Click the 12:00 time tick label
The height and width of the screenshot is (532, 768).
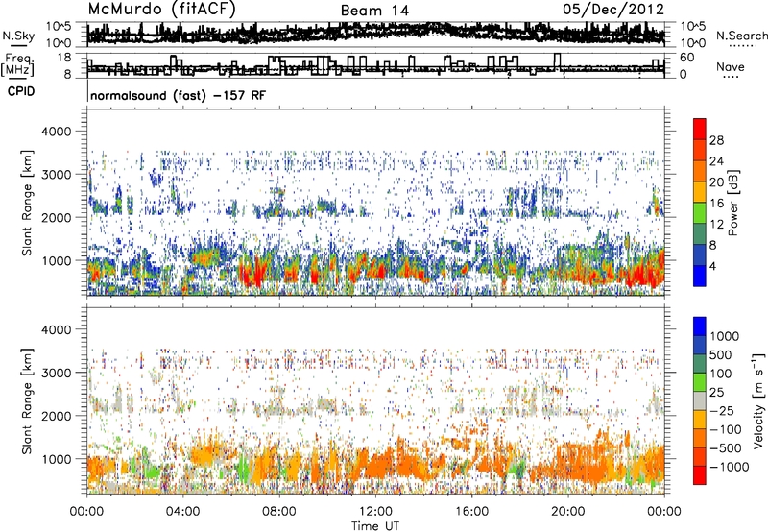point(375,512)
